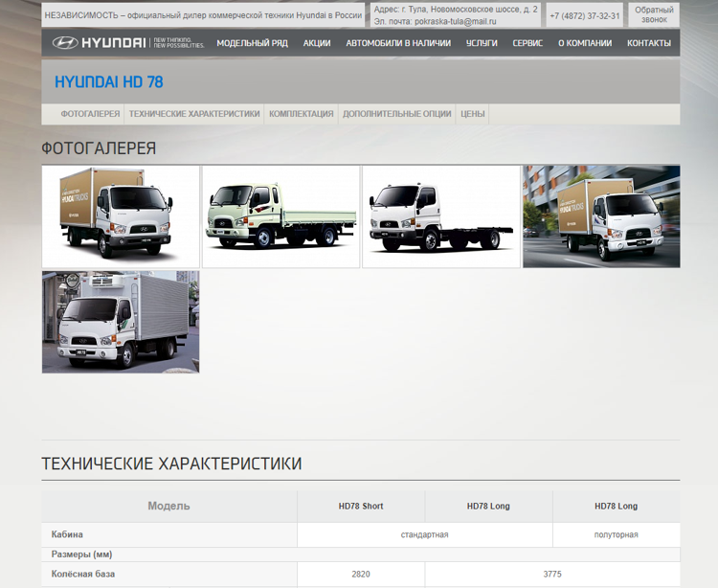
Task: Open the Комплектация tab
Action: pyautogui.click(x=301, y=114)
